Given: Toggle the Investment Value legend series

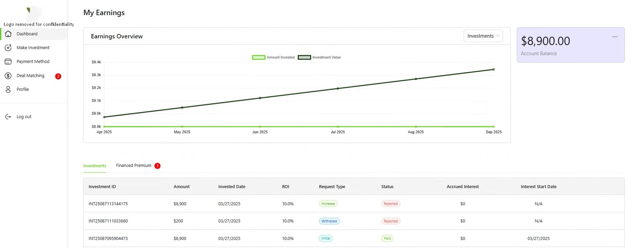Looking at the screenshot, I should click(x=319, y=58).
